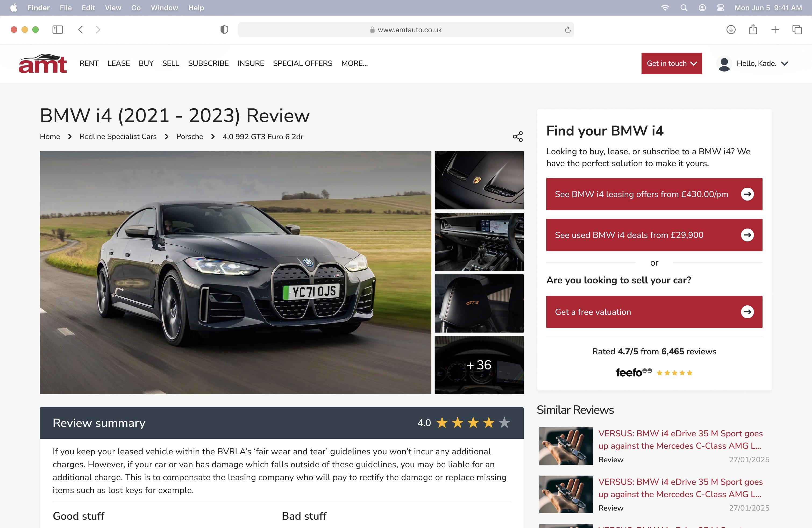Go back to the previous page

pos(80,30)
